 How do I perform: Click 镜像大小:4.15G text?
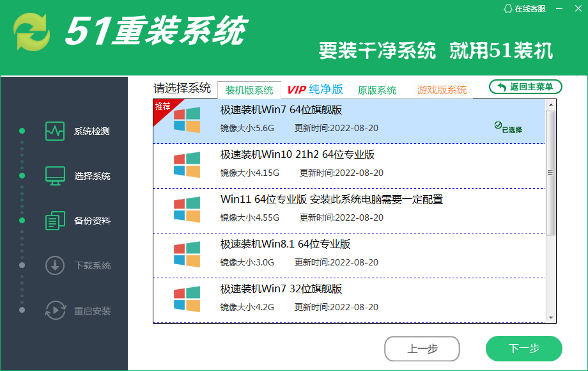pyautogui.click(x=250, y=173)
